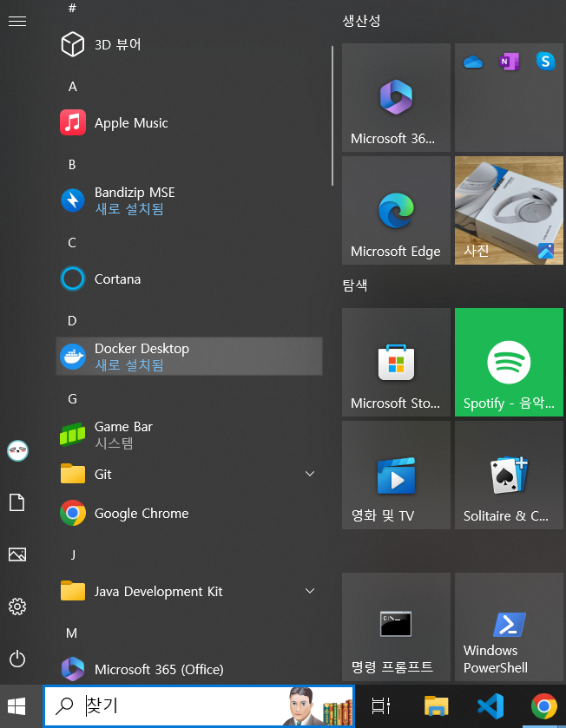This screenshot has height=728, width=566.
Task: Open the Microsoft Store tile
Action: (396, 362)
